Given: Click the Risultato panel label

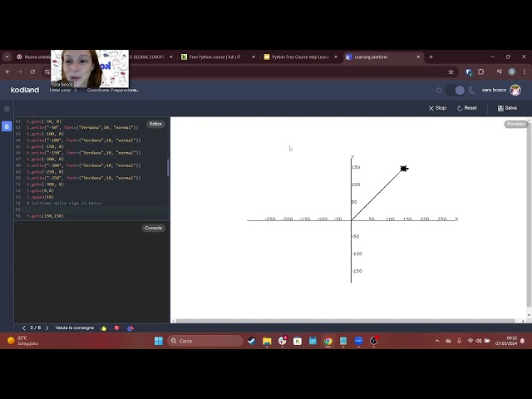Looking at the screenshot, I should click(516, 124).
